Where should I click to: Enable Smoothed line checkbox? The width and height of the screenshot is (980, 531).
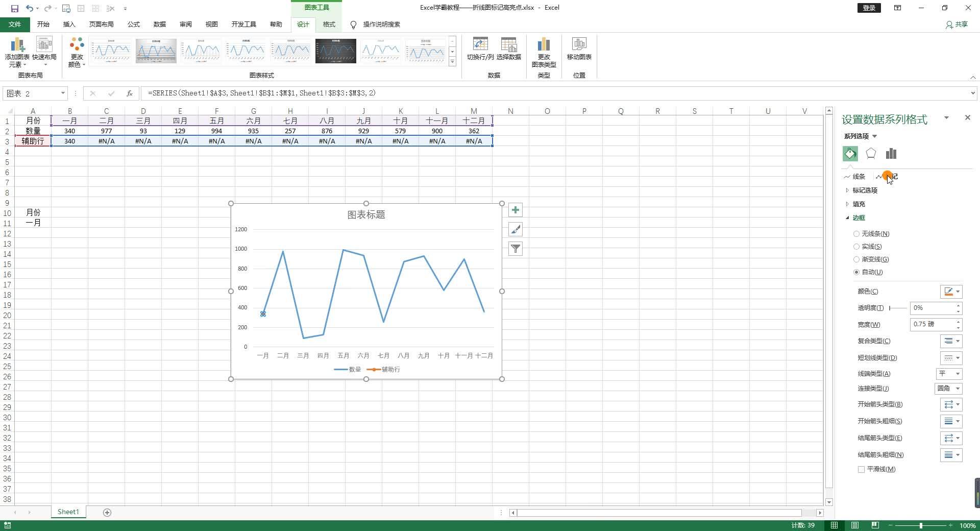pos(862,469)
